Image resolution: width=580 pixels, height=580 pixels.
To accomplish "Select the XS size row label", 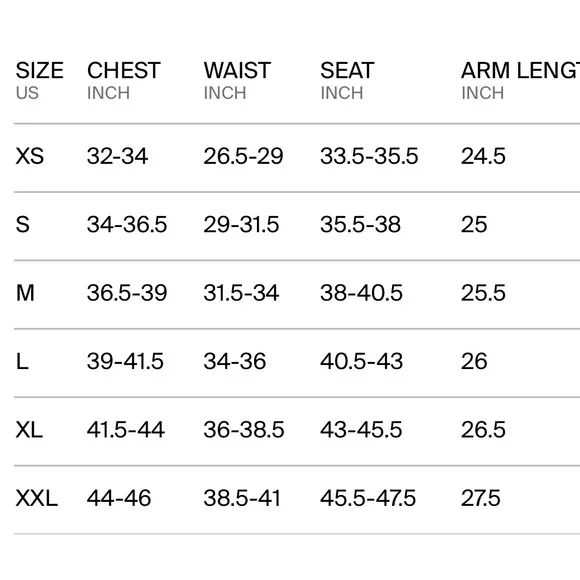I will pyautogui.click(x=30, y=156).
